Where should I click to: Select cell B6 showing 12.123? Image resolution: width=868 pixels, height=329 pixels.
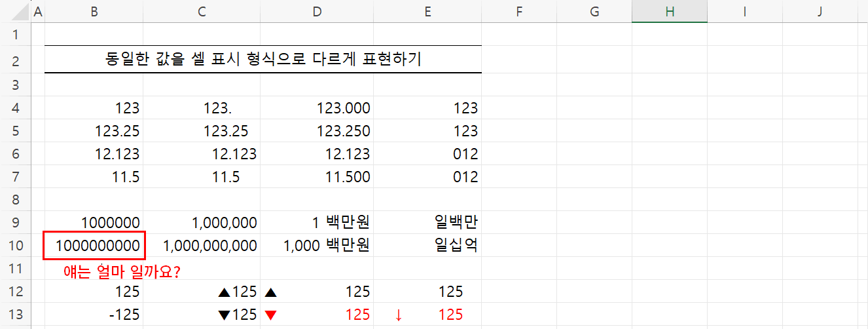click(94, 154)
